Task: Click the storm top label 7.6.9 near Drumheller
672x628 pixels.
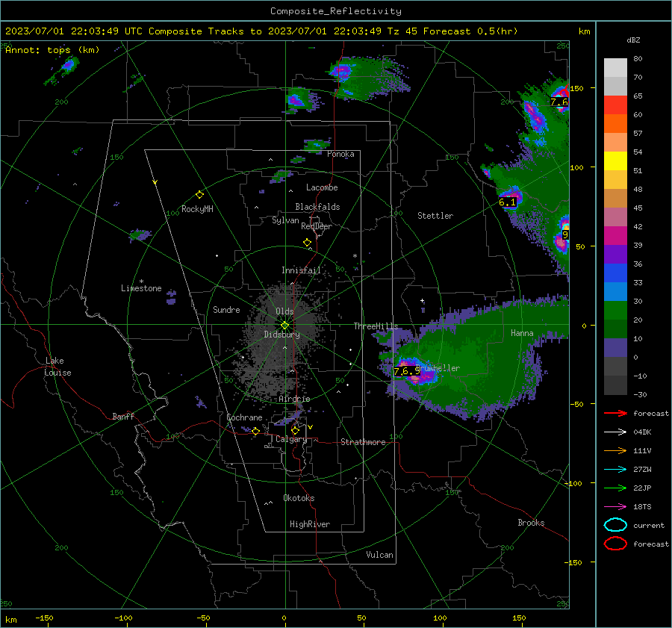Action: click(407, 371)
